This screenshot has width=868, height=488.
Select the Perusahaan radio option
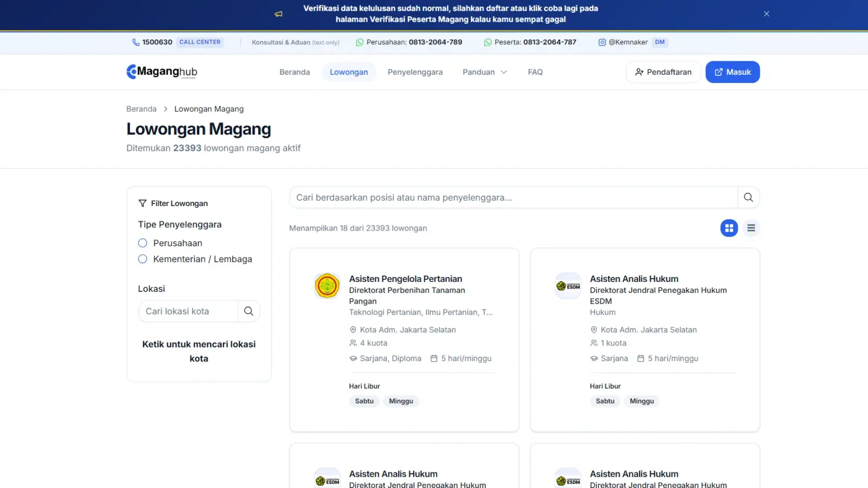tap(143, 243)
